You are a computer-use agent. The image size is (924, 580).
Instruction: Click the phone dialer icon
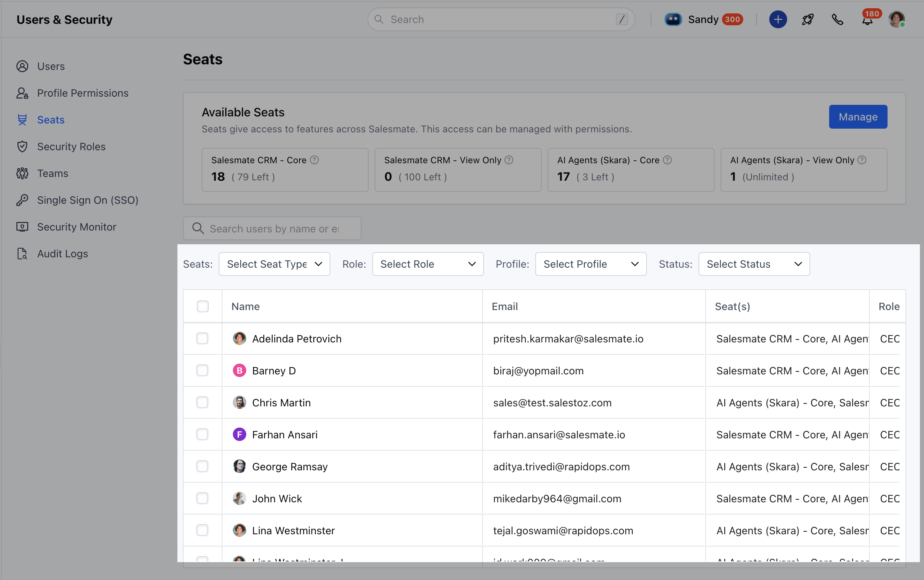click(x=837, y=19)
